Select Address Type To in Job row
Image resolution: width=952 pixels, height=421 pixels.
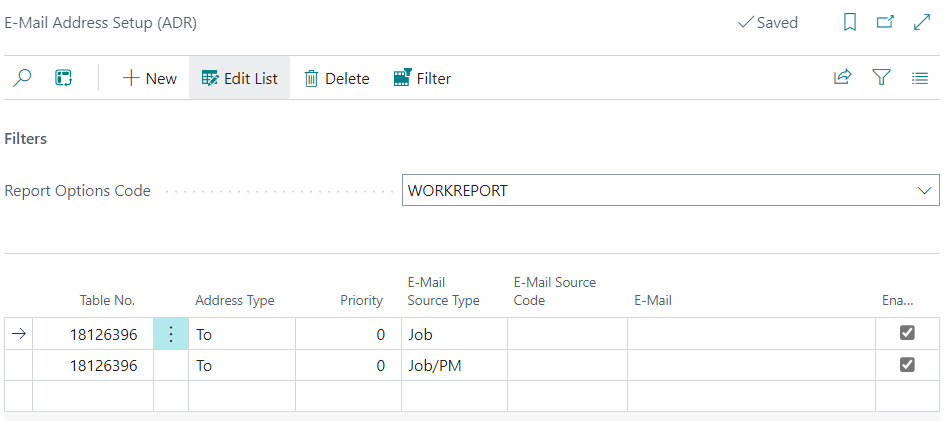(242, 334)
